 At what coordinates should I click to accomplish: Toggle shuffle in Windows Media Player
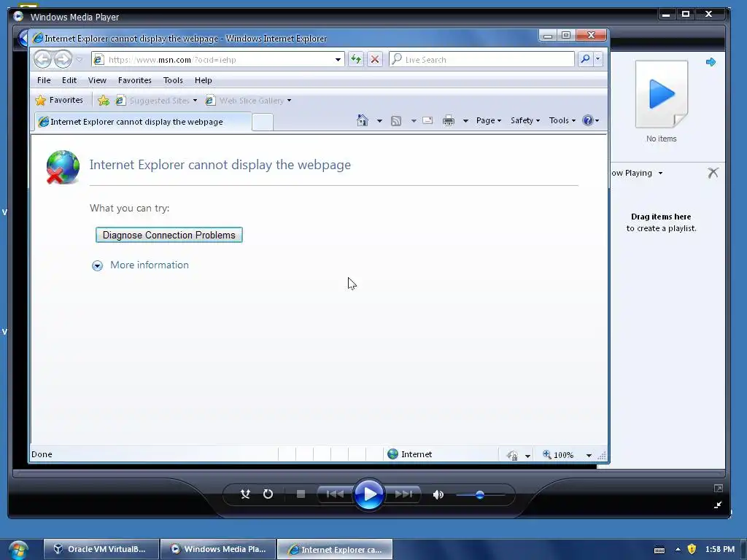point(245,494)
